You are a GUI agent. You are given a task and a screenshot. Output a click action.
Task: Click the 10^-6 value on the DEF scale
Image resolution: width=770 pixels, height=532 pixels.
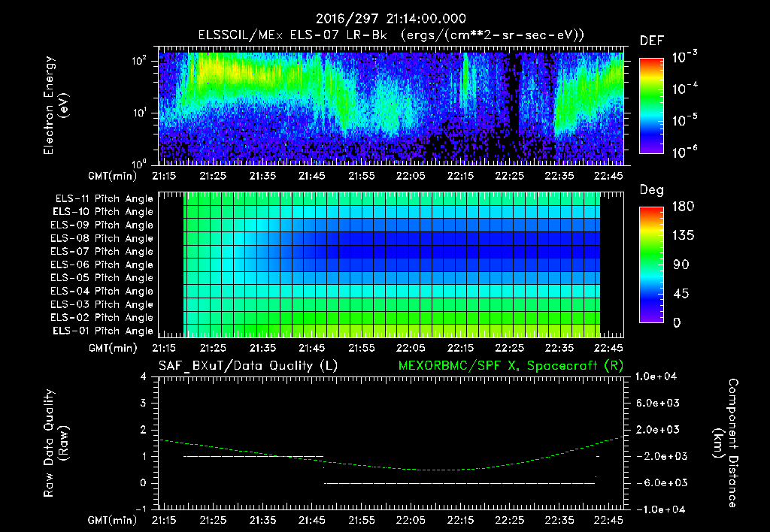tap(684, 152)
